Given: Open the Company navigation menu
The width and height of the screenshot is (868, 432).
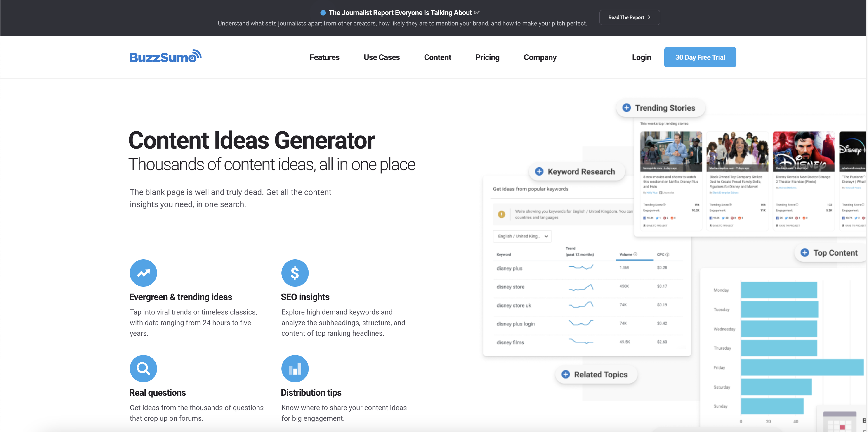Looking at the screenshot, I should 540,57.
